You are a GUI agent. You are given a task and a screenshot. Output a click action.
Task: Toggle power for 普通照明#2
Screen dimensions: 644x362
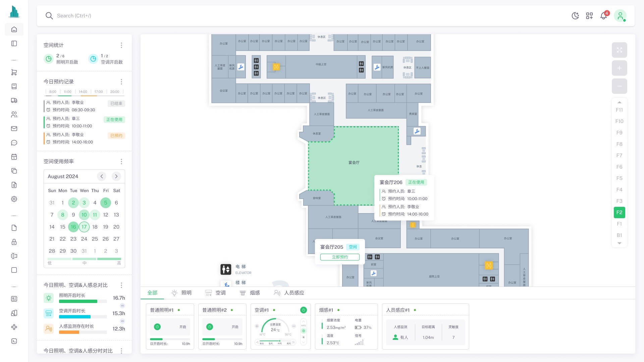click(x=210, y=327)
